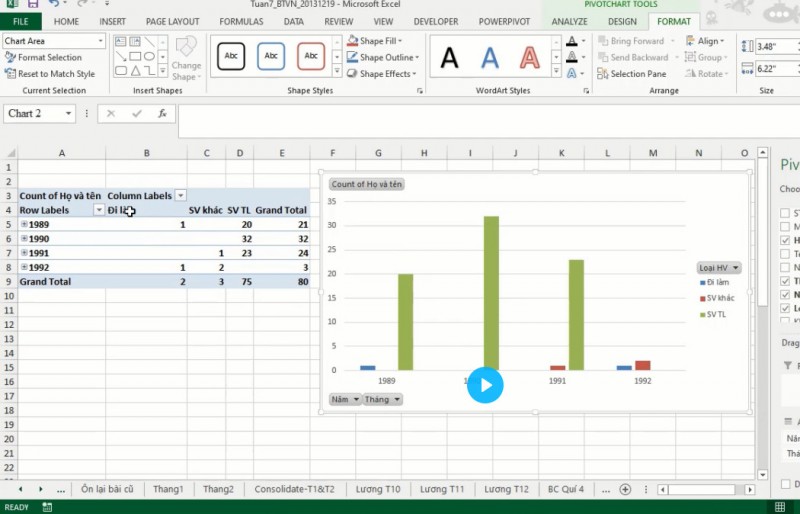Click the Text Outline A icon
Viewport: 800px width, 514px height.
point(572,57)
